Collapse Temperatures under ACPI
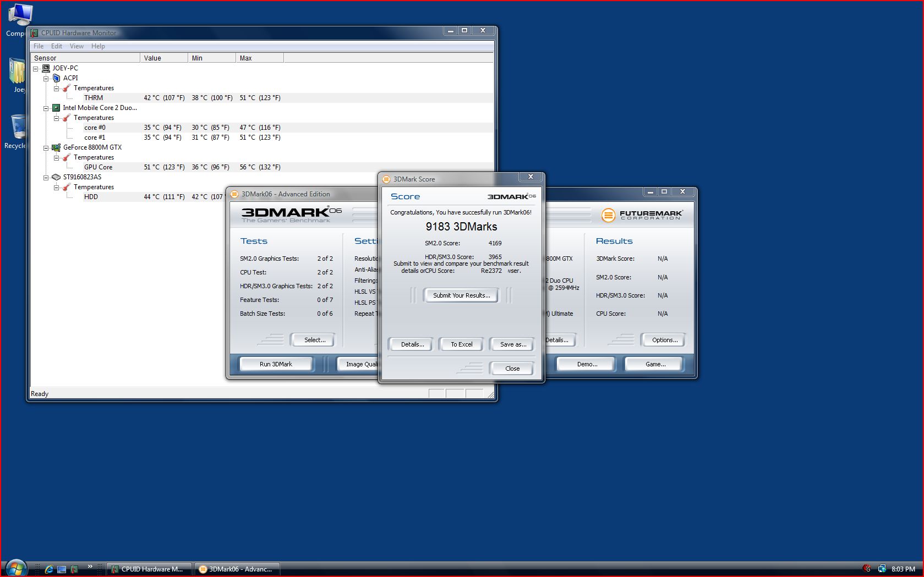924x577 pixels. pos(56,89)
